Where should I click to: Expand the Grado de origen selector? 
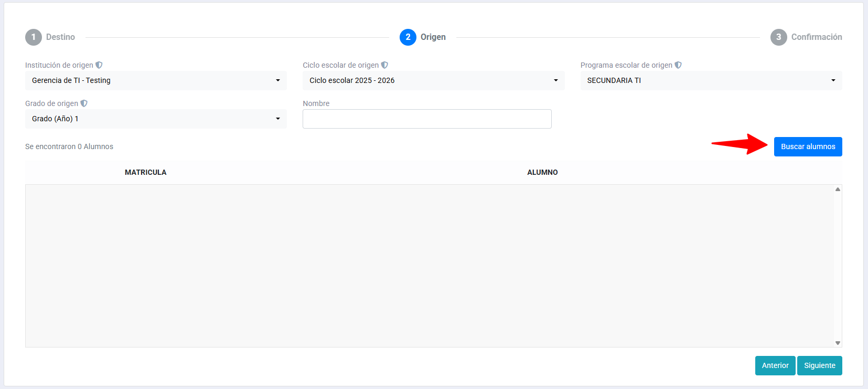pyautogui.click(x=156, y=119)
